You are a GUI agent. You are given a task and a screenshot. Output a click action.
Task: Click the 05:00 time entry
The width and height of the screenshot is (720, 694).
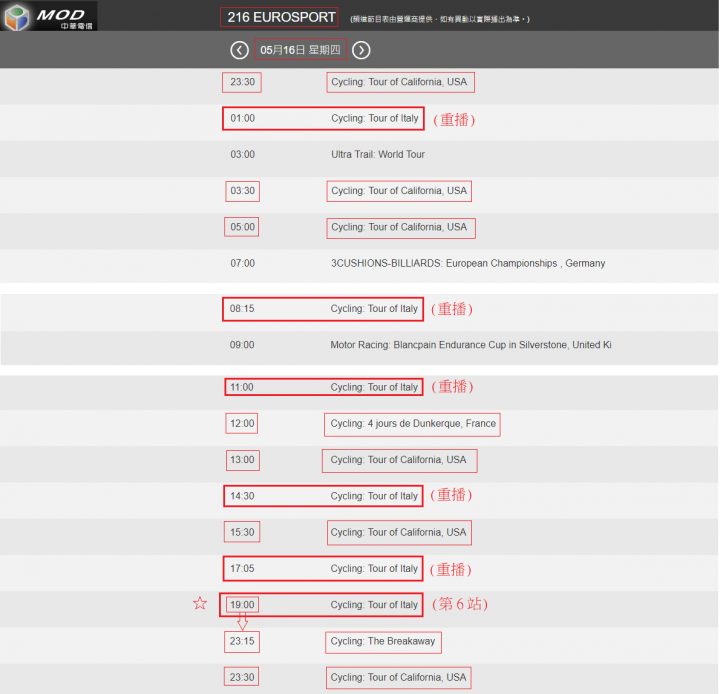pos(242,227)
